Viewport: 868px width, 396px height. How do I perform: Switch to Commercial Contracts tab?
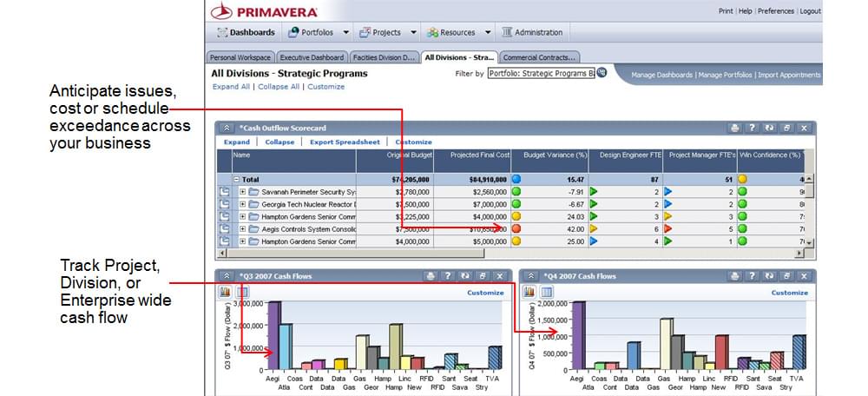click(539, 57)
